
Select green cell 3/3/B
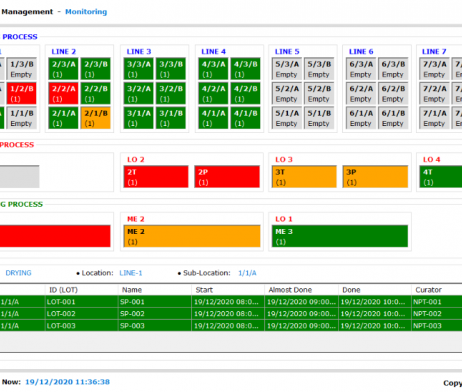click(x=171, y=69)
